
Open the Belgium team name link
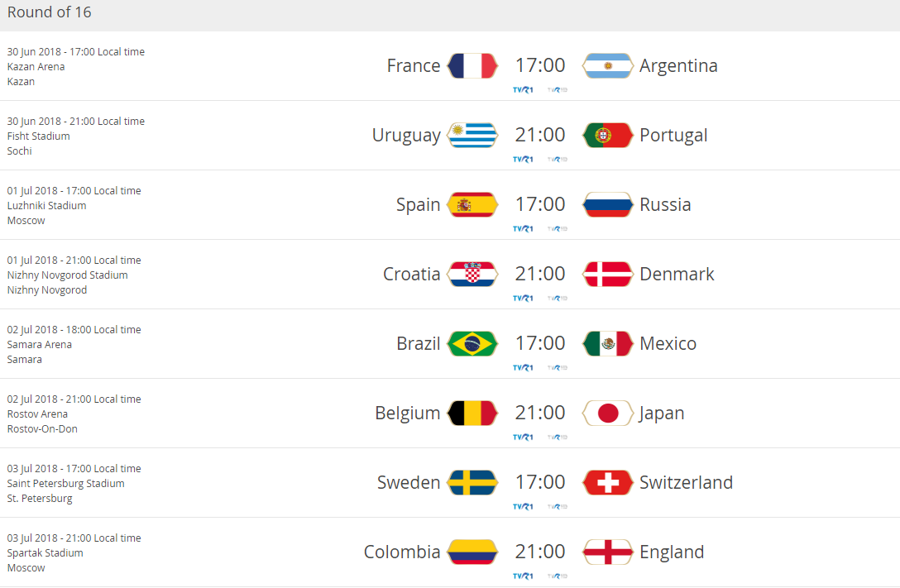pyautogui.click(x=407, y=414)
